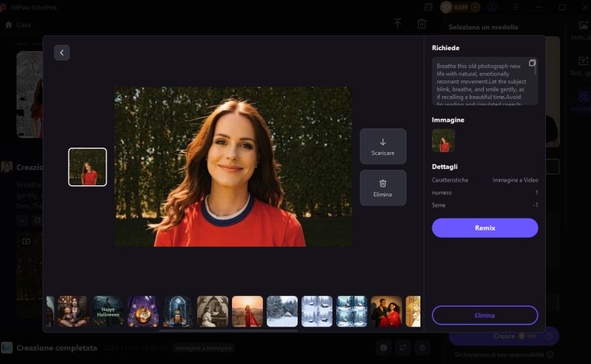
Task: Select the woman thumbnail left of preview
Action: [x=87, y=167]
